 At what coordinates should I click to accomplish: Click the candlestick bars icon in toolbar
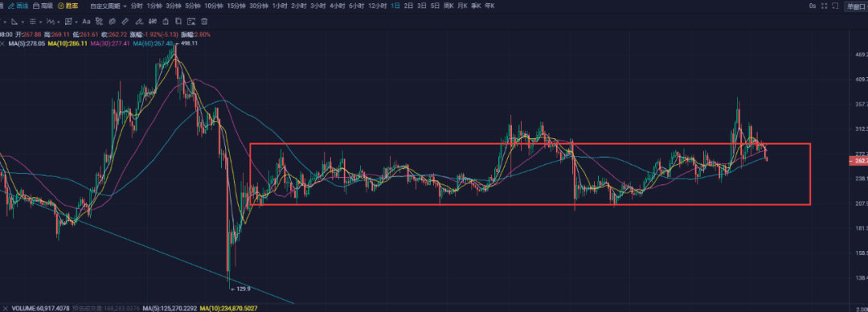(x=152, y=22)
